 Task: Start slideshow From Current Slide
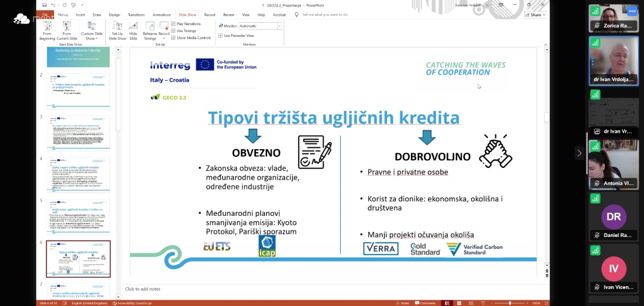pyautogui.click(x=67, y=29)
